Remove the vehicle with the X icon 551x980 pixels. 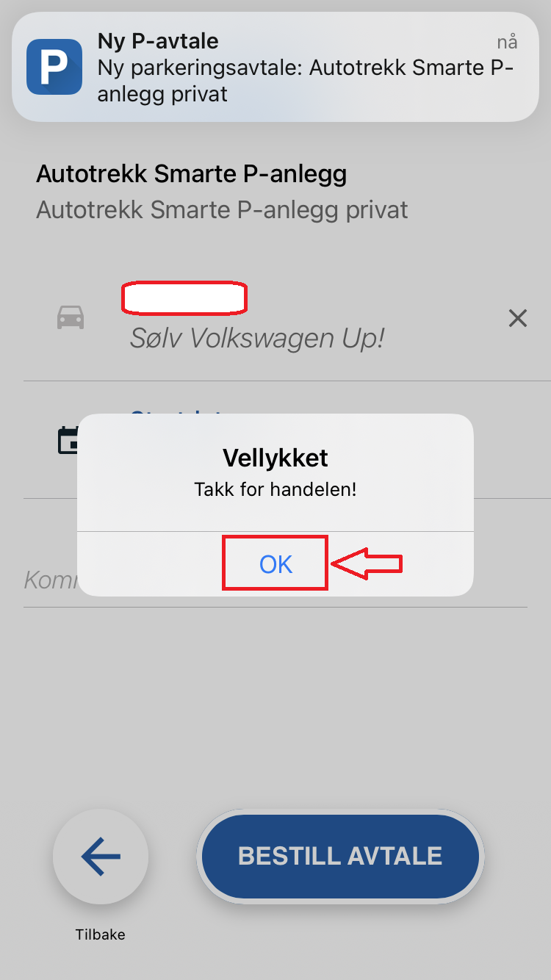pos(518,318)
